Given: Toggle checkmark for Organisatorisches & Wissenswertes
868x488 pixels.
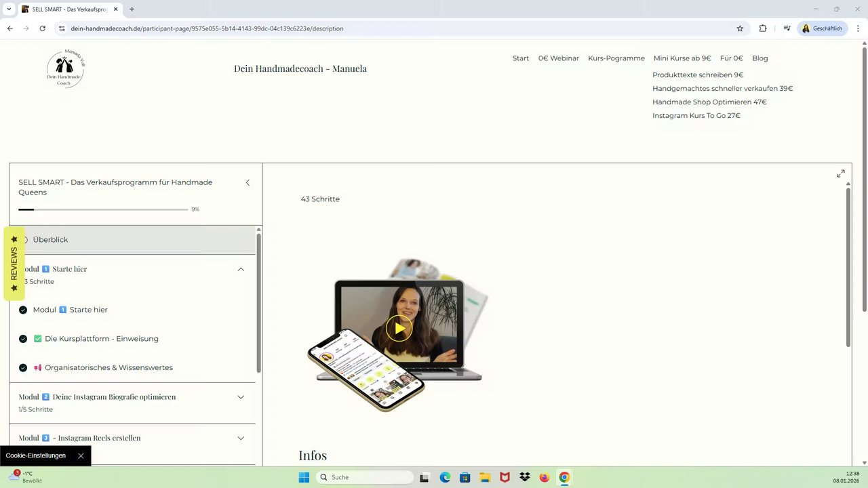Looking at the screenshot, I should click(23, 368).
